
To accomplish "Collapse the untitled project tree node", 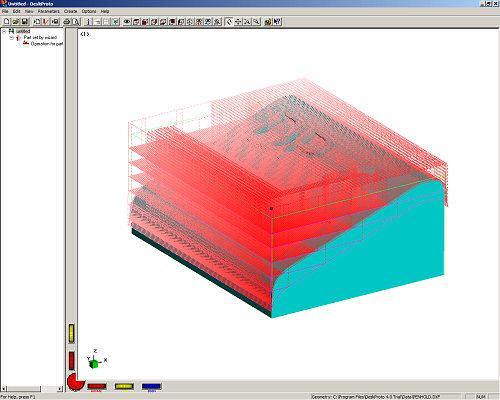I will click(x=4, y=31).
